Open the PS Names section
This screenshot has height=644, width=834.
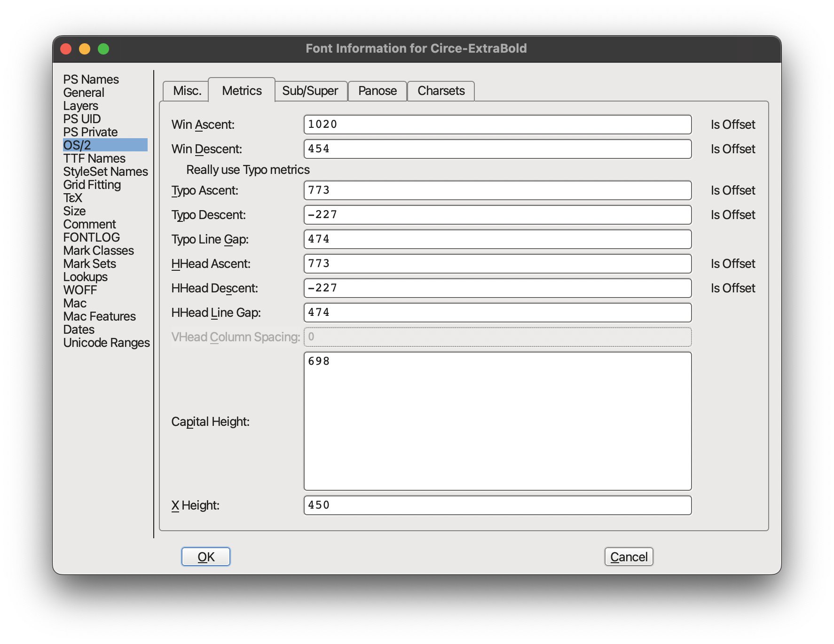[91, 79]
